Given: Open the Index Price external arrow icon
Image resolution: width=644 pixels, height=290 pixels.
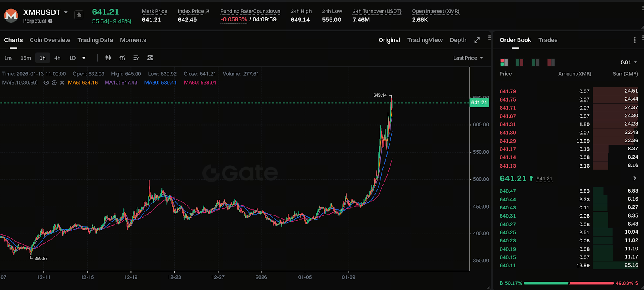Looking at the screenshot, I should (207, 11).
